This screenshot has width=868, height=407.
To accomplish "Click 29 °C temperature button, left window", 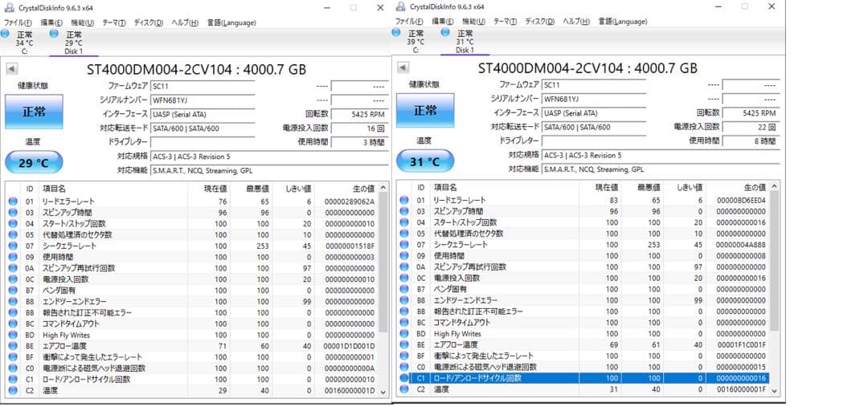I will [34, 163].
